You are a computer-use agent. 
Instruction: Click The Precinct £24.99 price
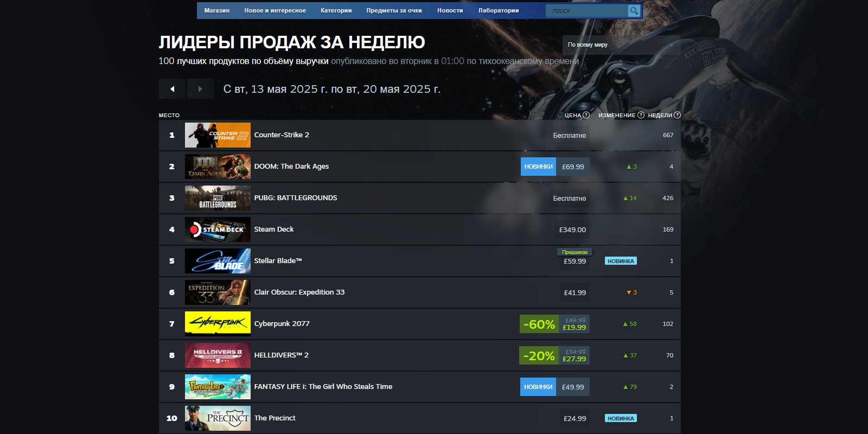tap(575, 418)
